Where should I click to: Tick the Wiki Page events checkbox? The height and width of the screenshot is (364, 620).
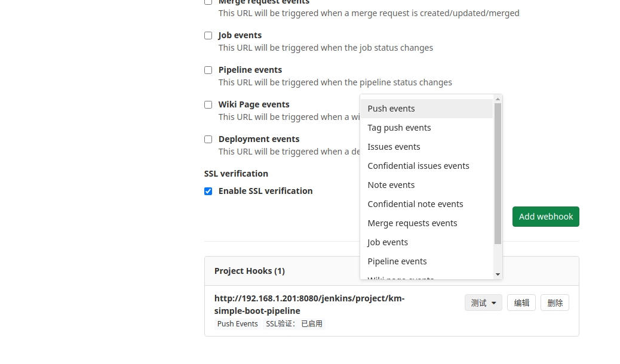tap(208, 104)
